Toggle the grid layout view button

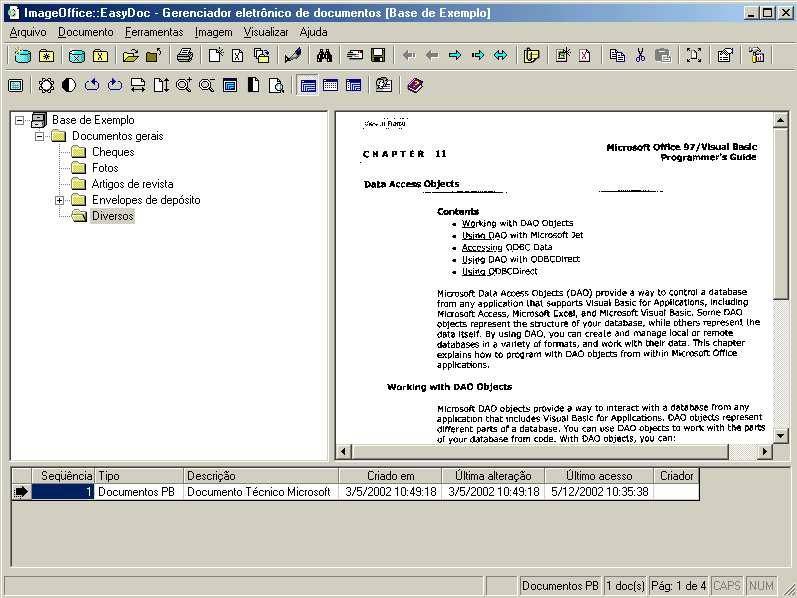click(330, 85)
